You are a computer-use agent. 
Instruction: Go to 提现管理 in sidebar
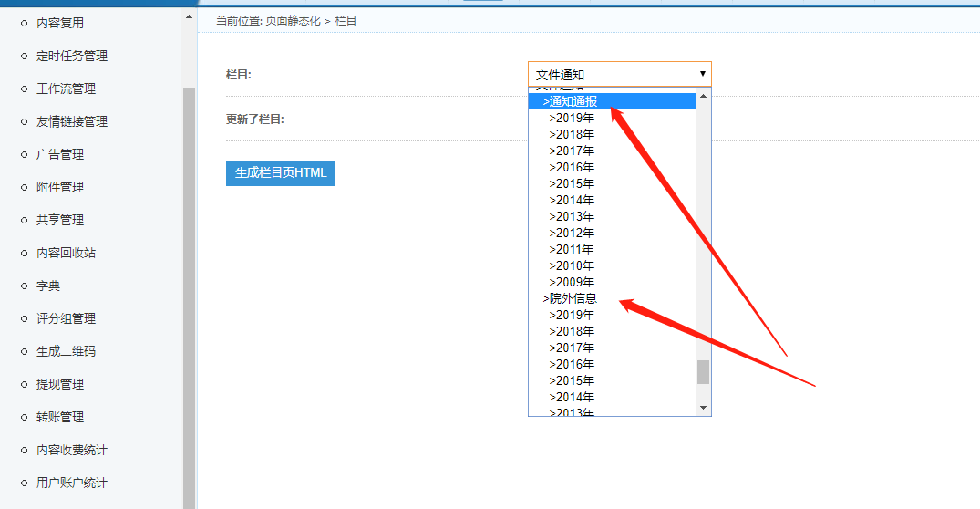[60, 384]
